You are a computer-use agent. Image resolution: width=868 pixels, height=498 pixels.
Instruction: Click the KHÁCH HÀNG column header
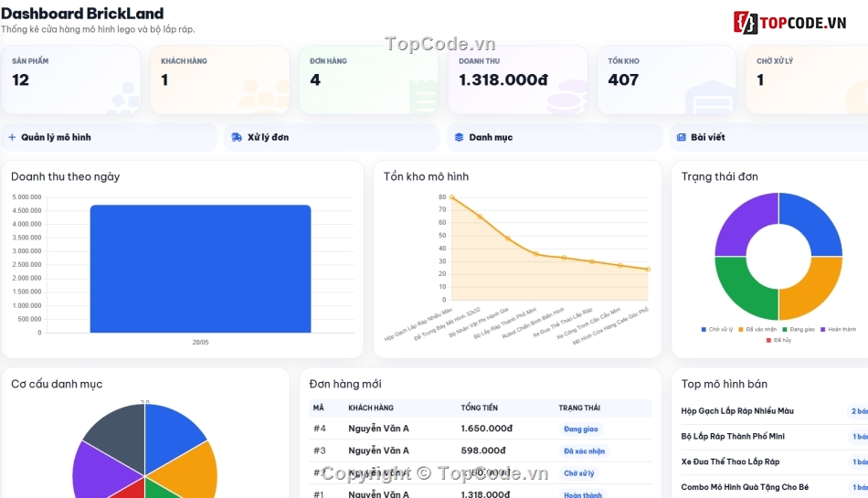(371, 408)
